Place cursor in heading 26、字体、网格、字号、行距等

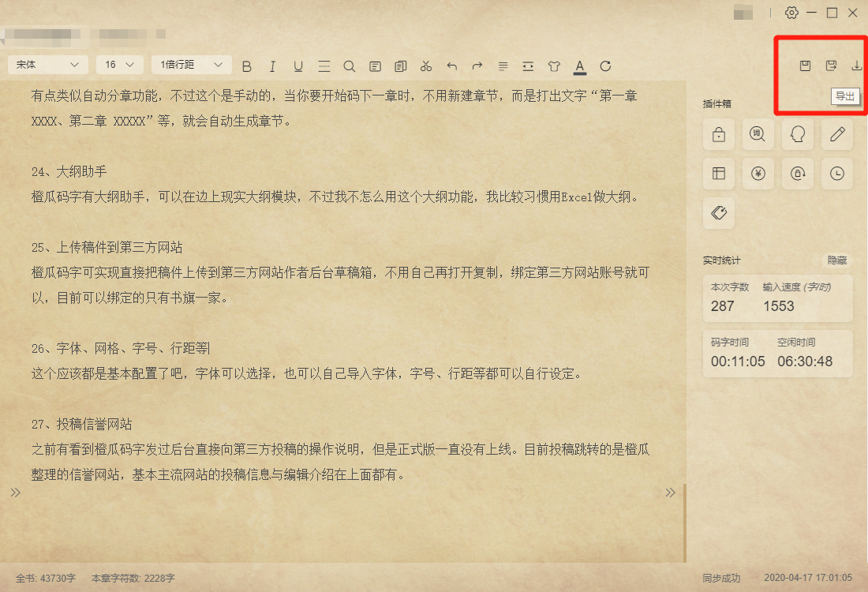(x=121, y=348)
